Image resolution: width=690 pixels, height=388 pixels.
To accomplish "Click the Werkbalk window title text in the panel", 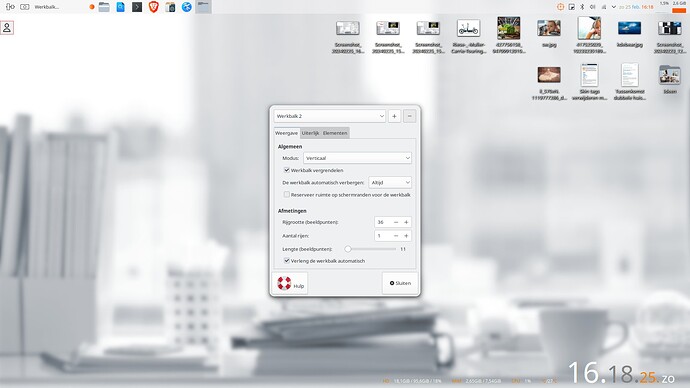I will pos(47,7).
